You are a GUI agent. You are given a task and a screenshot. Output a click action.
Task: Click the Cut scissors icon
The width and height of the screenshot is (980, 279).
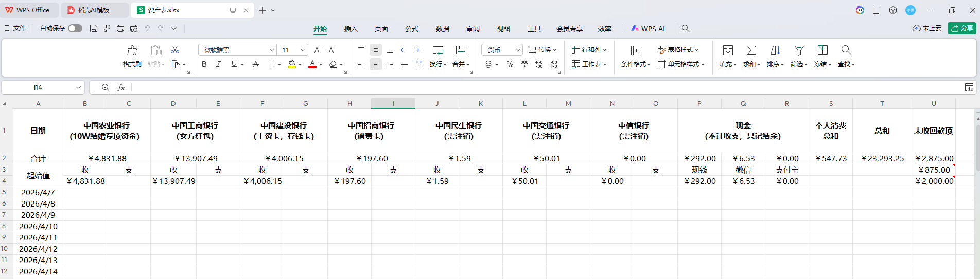pyautogui.click(x=175, y=50)
